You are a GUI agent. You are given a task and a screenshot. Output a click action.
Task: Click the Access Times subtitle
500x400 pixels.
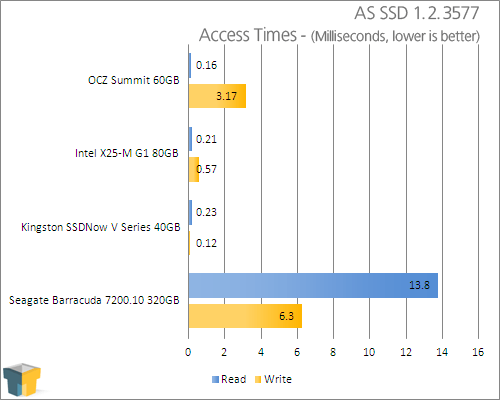pos(339,35)
